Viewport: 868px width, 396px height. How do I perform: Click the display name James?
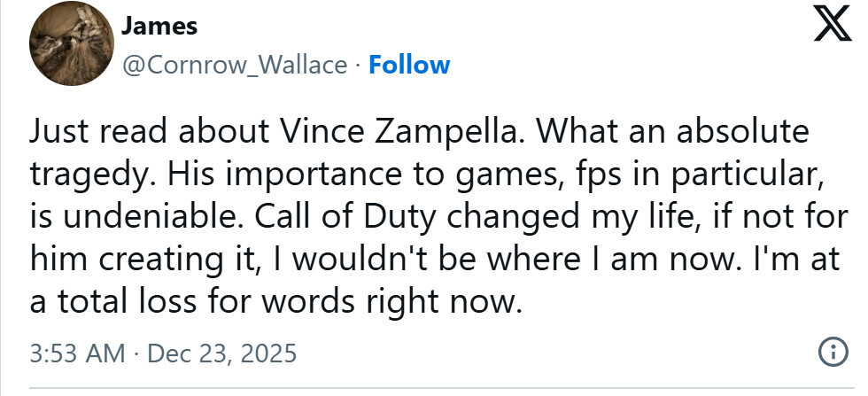159,27
